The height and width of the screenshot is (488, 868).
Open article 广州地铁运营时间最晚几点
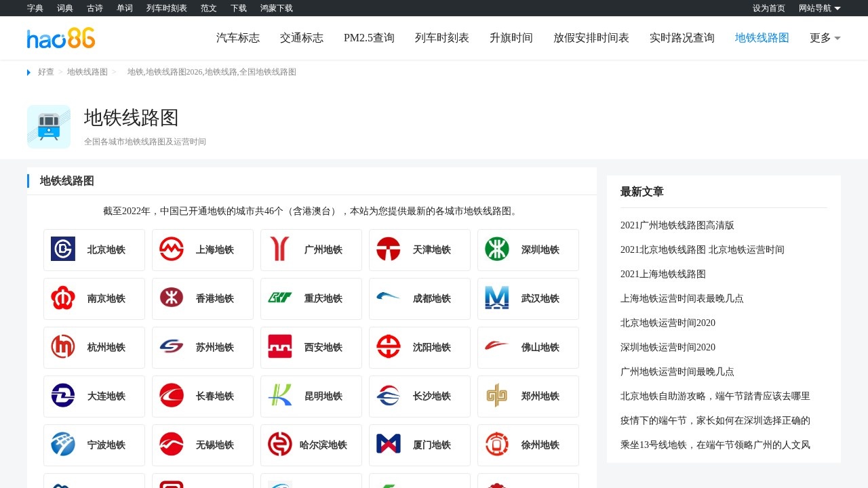pos(677,371)
